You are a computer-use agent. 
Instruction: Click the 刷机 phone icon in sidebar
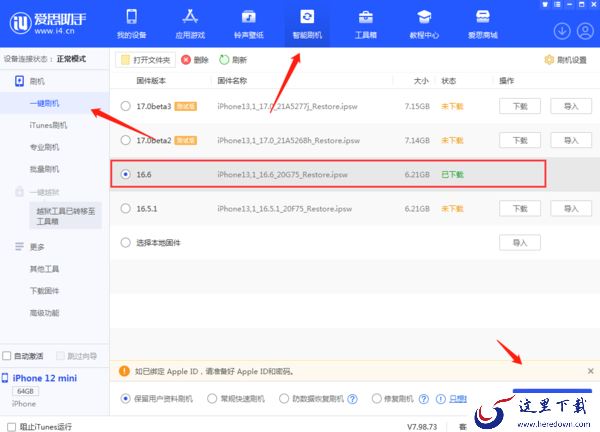point(19,81)
